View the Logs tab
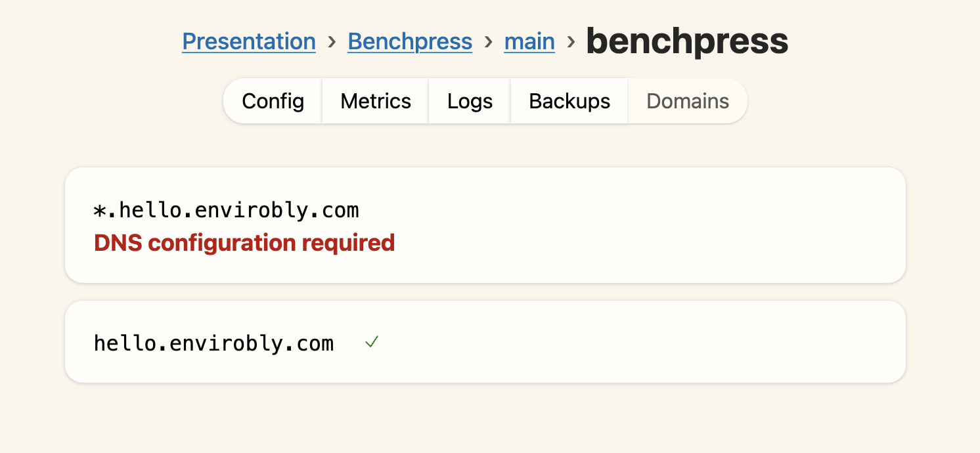The image size is (980, 453). [469, 101]
